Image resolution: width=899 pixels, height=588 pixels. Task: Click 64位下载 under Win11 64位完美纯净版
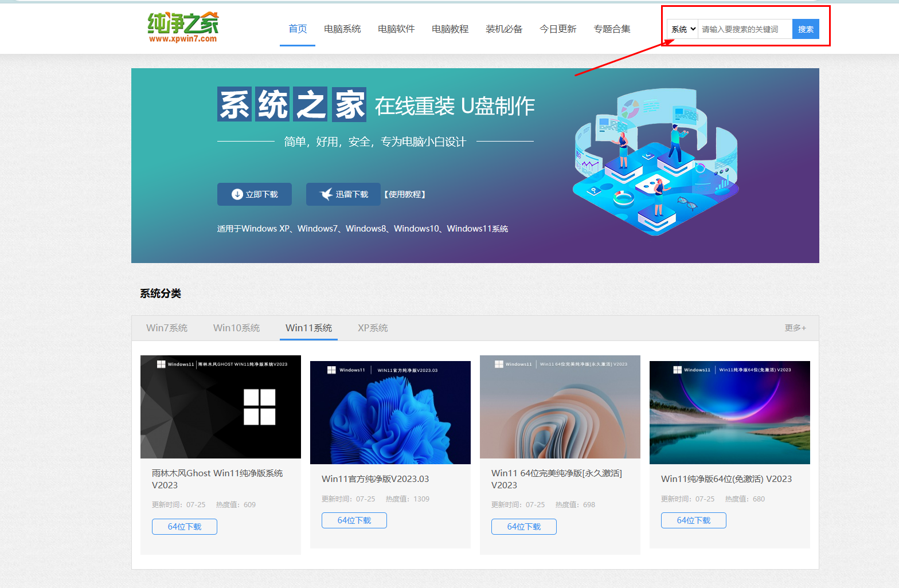[x=524, y=527]
